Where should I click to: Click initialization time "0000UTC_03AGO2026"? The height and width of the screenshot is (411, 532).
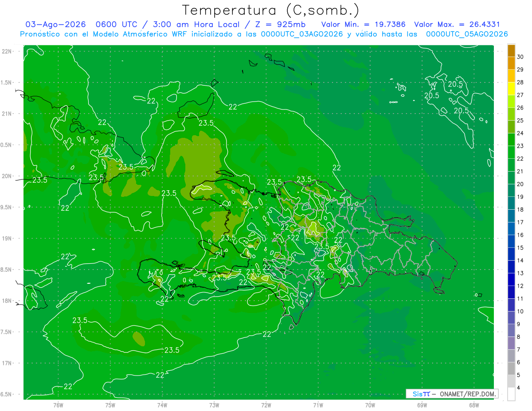click(302, 34)
